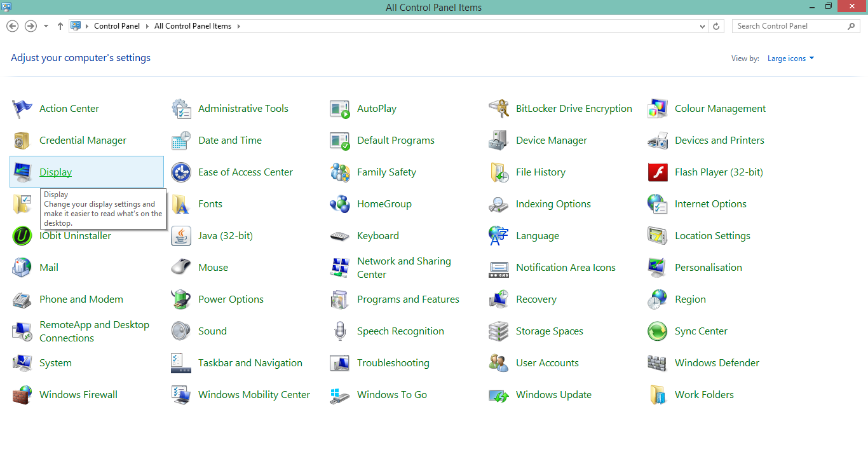Open the Notification Area Icons link

[x=566, y=268]
